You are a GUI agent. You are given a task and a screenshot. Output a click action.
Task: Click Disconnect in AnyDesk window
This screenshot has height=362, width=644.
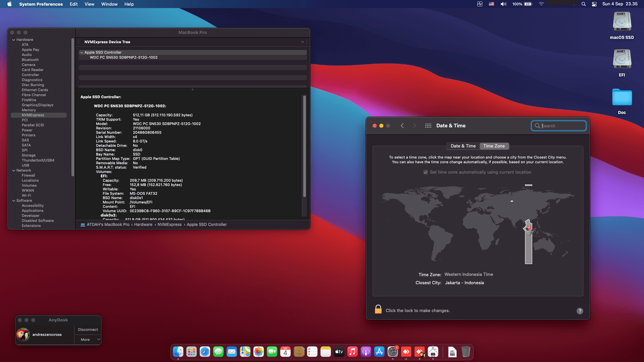pos(88,329)
